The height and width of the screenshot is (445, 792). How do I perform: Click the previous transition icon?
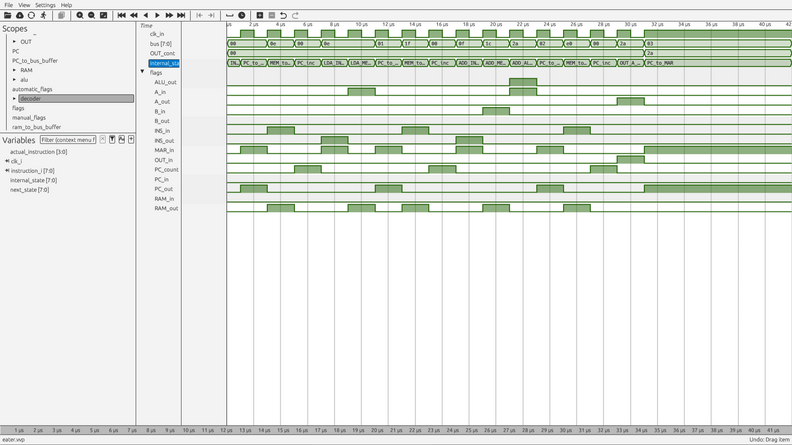coord(200,15)
